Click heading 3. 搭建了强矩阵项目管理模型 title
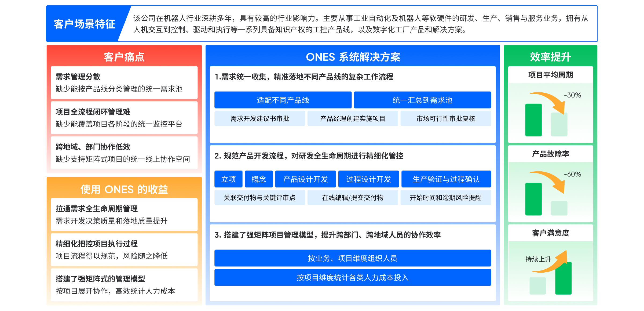Image resolution: width=644 pixels, height=311 pixels. 328,235
